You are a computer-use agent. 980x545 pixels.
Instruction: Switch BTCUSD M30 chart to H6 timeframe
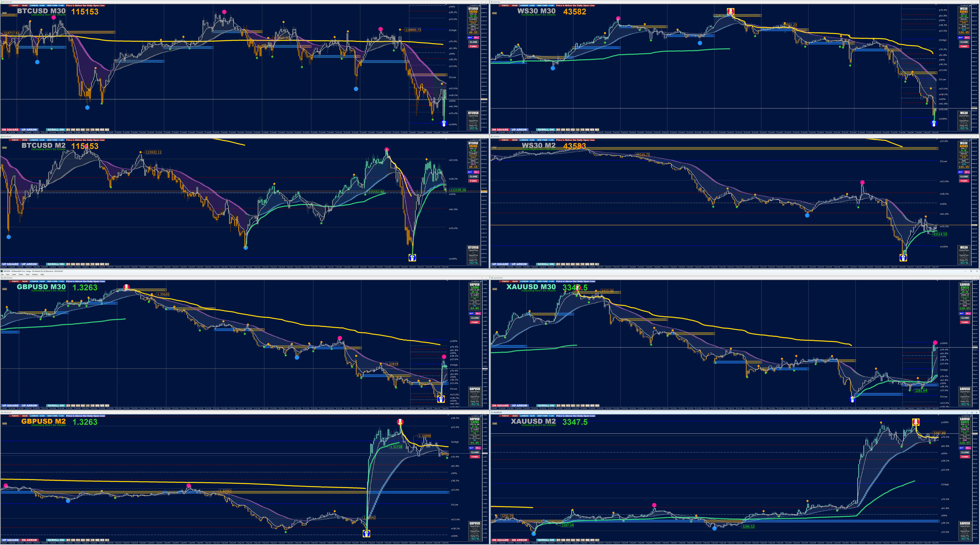click(x=73, y=130)
